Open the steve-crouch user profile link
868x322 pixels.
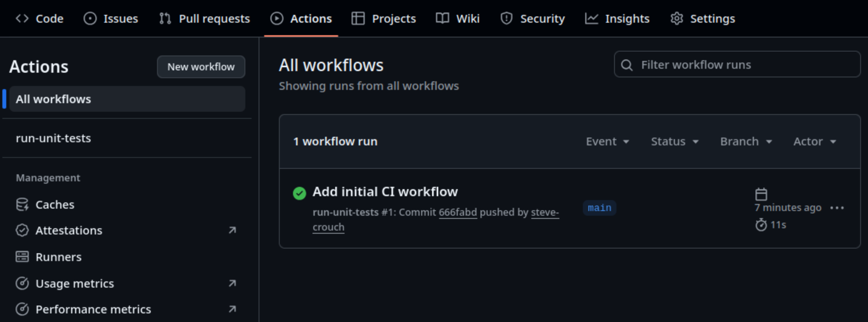point(436,220)
